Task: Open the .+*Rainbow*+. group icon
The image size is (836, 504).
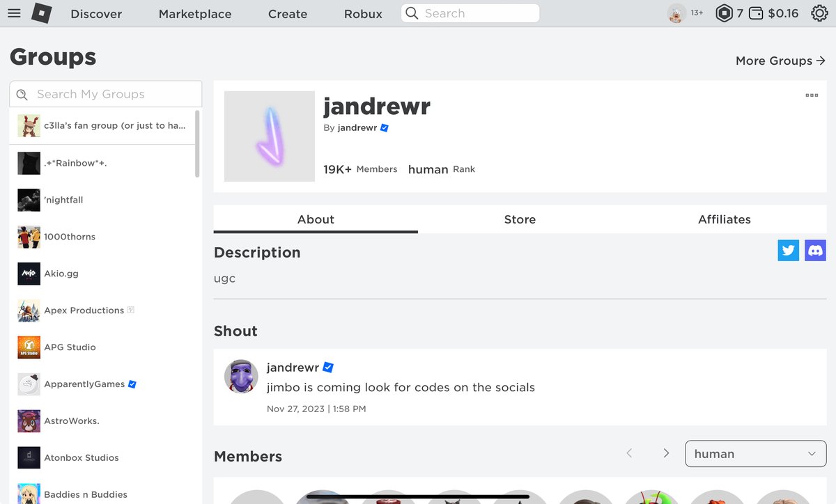Action: pyautogui.click(x=29, y=163)
